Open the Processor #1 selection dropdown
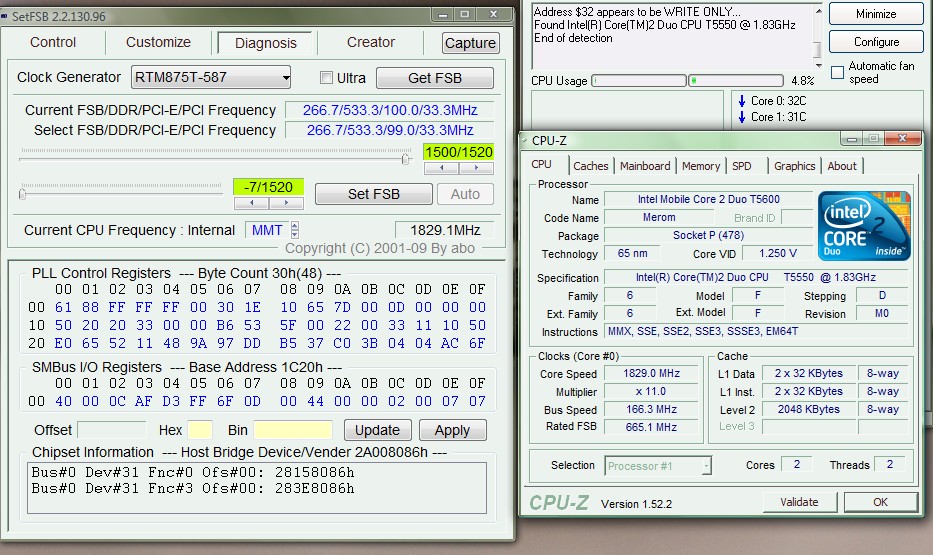Image resolution: width=933 pixels, height=555 pixels. click(658, 466)
